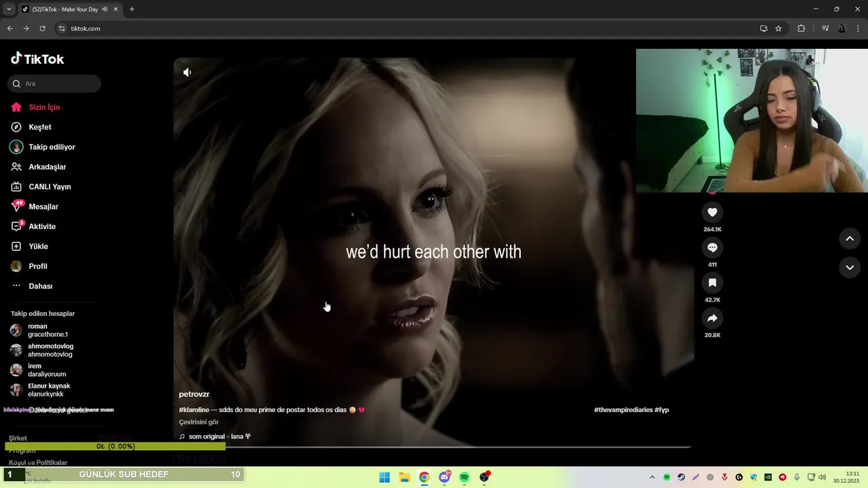Open OBS Studio from taskbar
Image resolution: width=868 pixels, height=488 pixels.
click(x=484, y=477)
